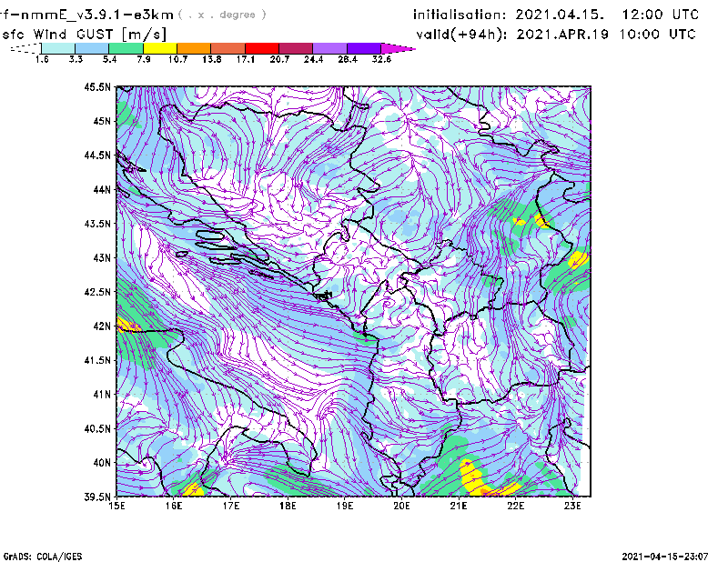Screen dimensions: 728x562
Task: Click the "17E" longitude label
Action: click(231, 506)
